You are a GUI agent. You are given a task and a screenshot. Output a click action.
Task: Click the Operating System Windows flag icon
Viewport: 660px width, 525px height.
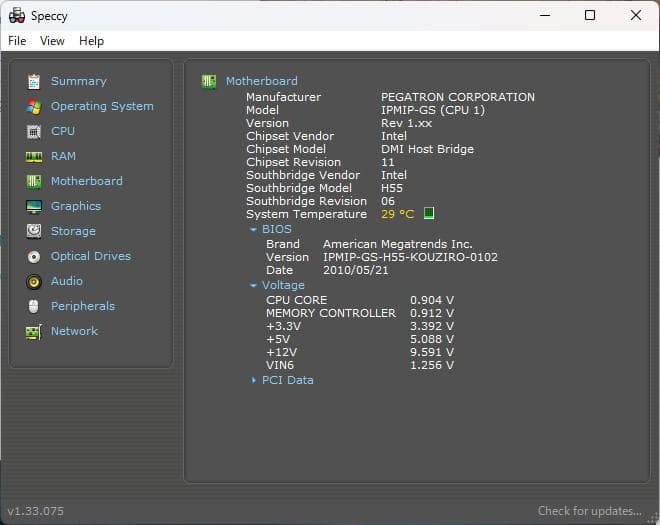[x=34, y=107]
